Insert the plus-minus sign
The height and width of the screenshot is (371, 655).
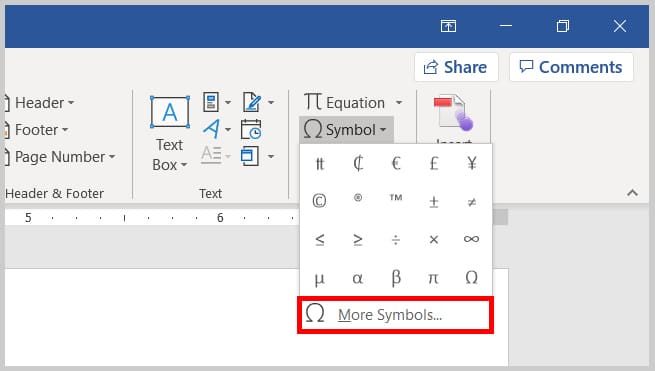[x=434, y=201]
